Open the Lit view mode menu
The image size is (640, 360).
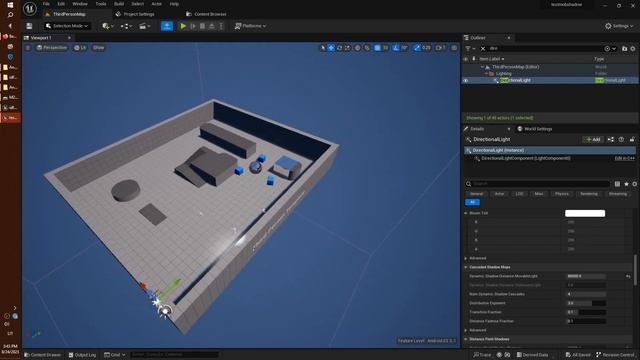(80, 48)
